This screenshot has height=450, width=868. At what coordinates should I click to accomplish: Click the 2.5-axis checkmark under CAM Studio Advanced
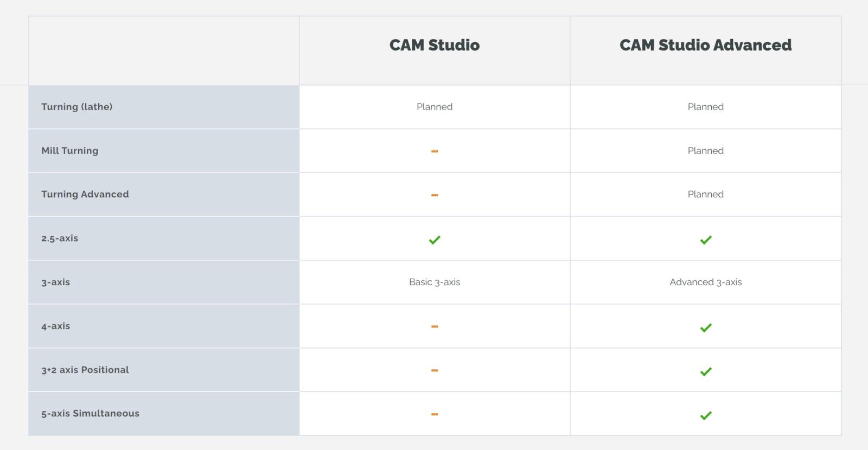tap(706, 240)
